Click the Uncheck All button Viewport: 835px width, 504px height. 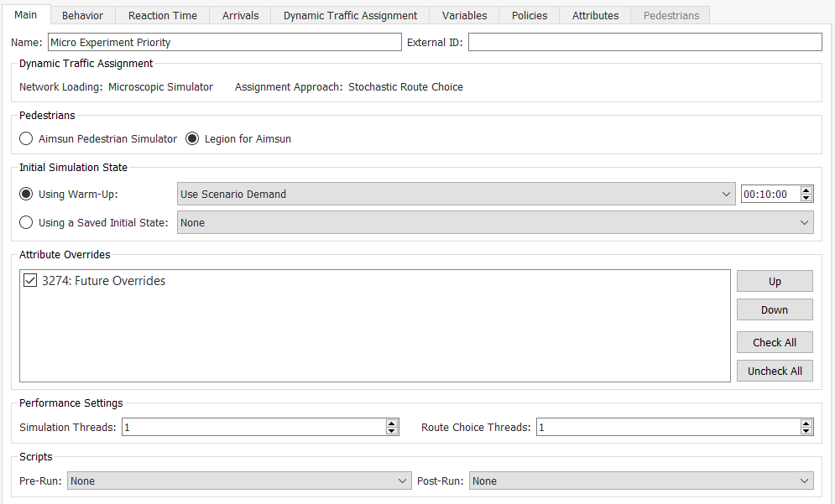tap(774, 371)
